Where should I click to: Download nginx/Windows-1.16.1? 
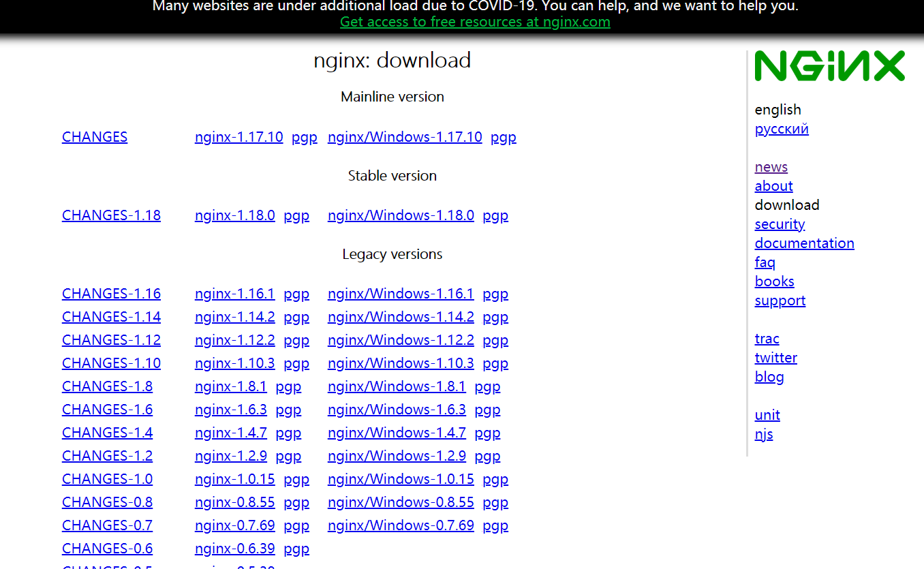point(401,294)
